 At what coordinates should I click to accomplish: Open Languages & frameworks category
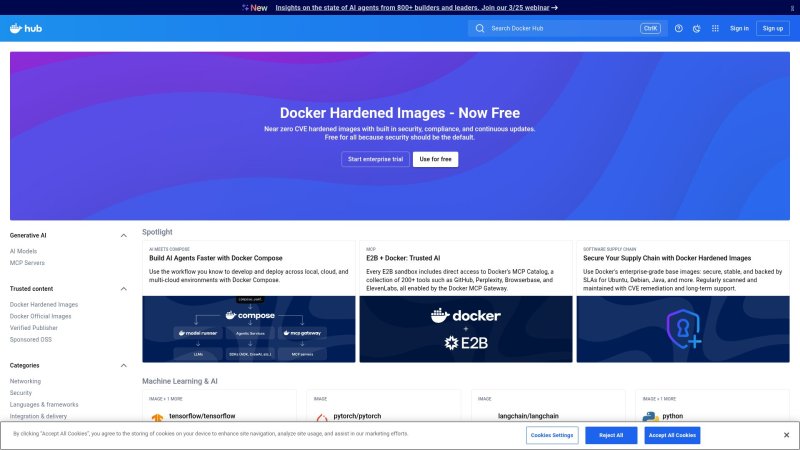[x=44, y=405]
